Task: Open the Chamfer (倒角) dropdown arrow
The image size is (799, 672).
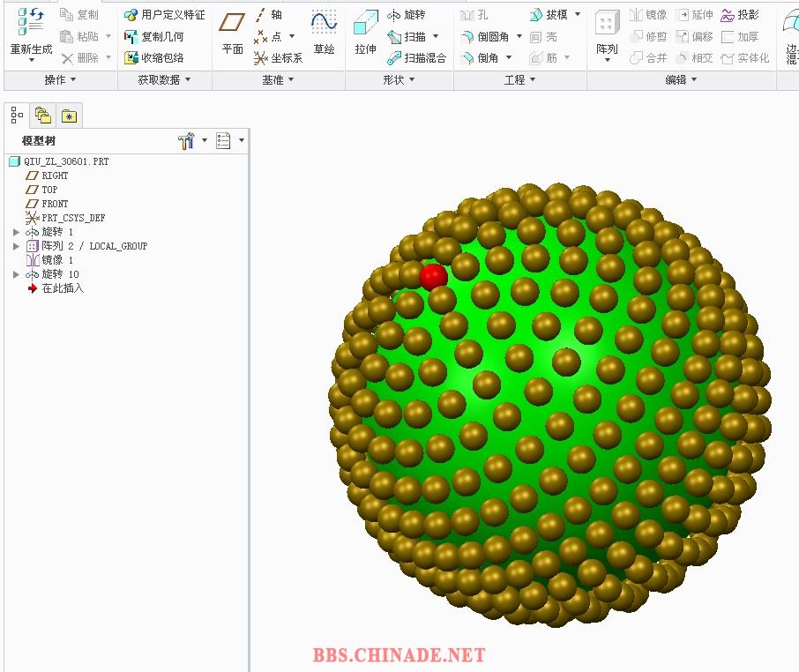Action: (509, 57)
